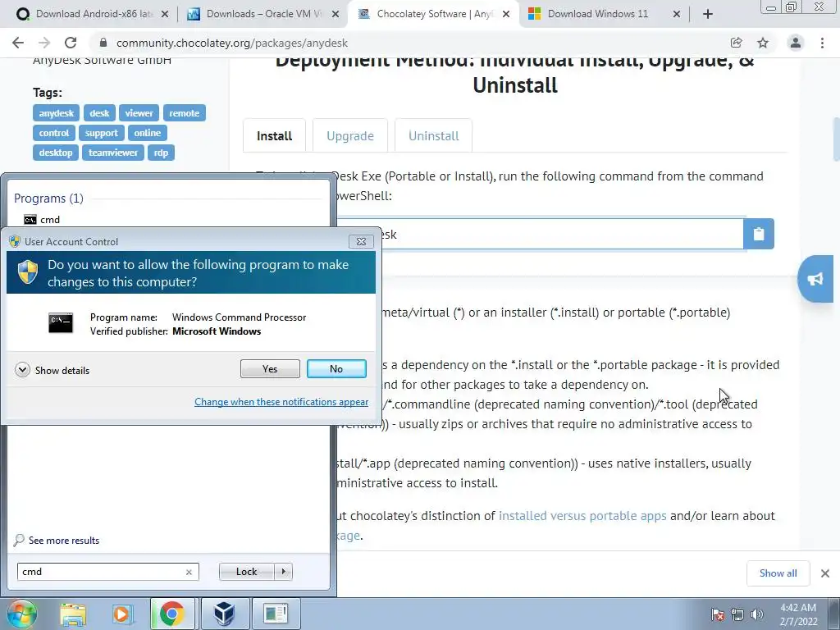Open Change when these notifications appear link
This screenshot has width=840, height=630.
(281, 402)
